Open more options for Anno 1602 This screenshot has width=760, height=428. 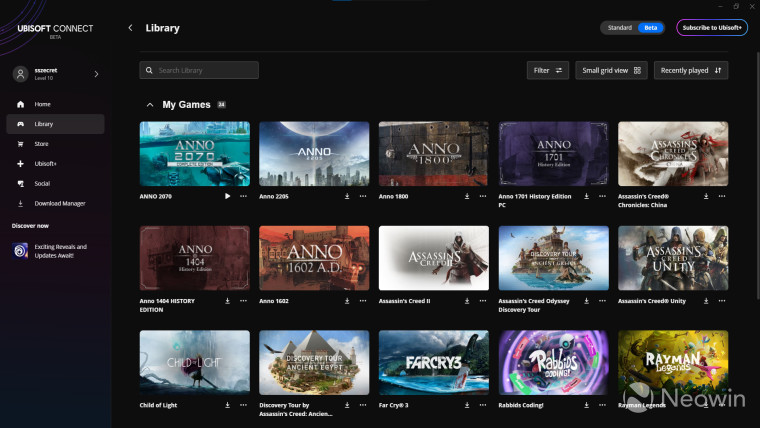[x=363, y=301]
